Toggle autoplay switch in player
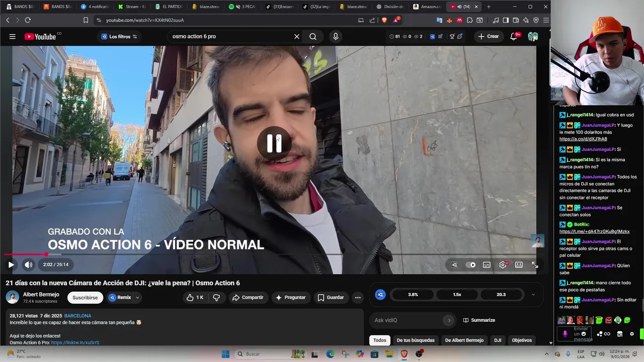This screenshot has height=362, width=644. [x=471, y=265]
